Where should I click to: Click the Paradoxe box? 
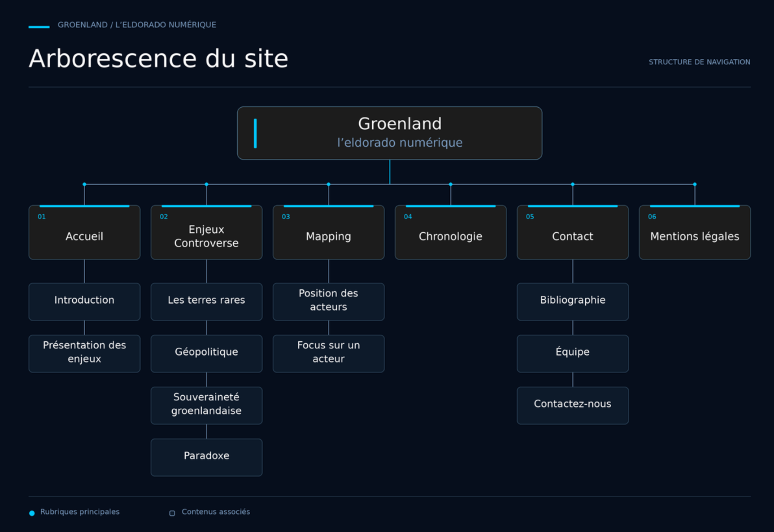click(x=206, y=458)
